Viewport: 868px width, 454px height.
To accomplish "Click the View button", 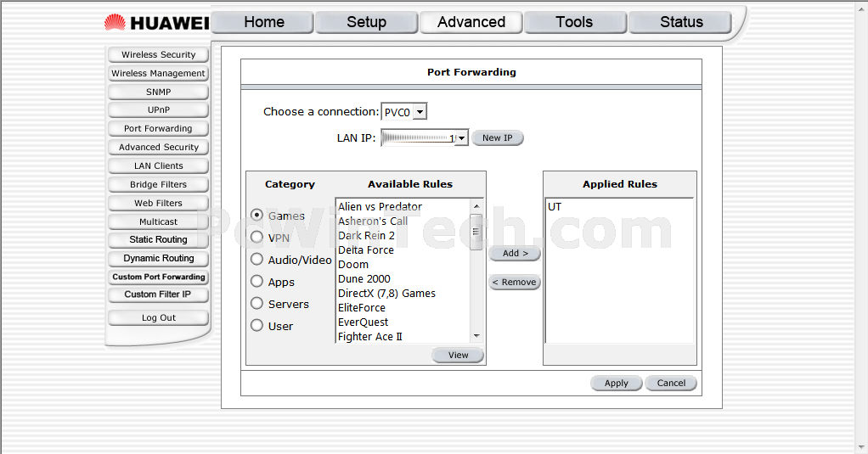I will 458,355.
